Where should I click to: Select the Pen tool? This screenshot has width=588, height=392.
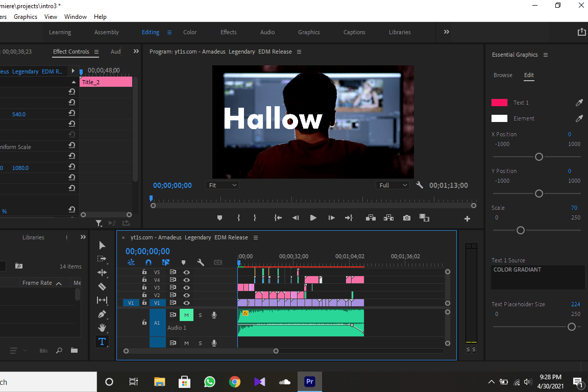102,314
